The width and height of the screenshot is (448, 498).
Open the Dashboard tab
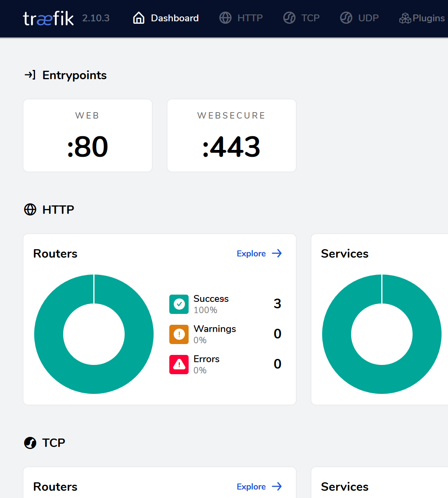(166, 18)
